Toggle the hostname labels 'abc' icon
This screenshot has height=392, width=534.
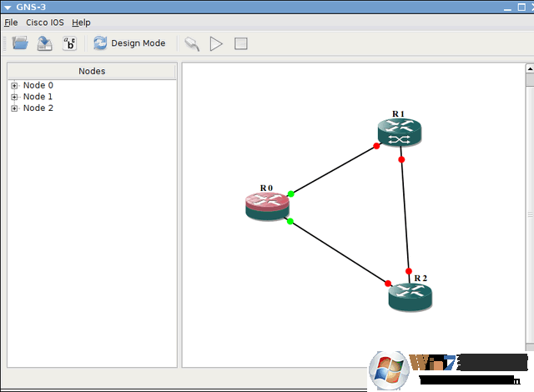pos(69,43)
